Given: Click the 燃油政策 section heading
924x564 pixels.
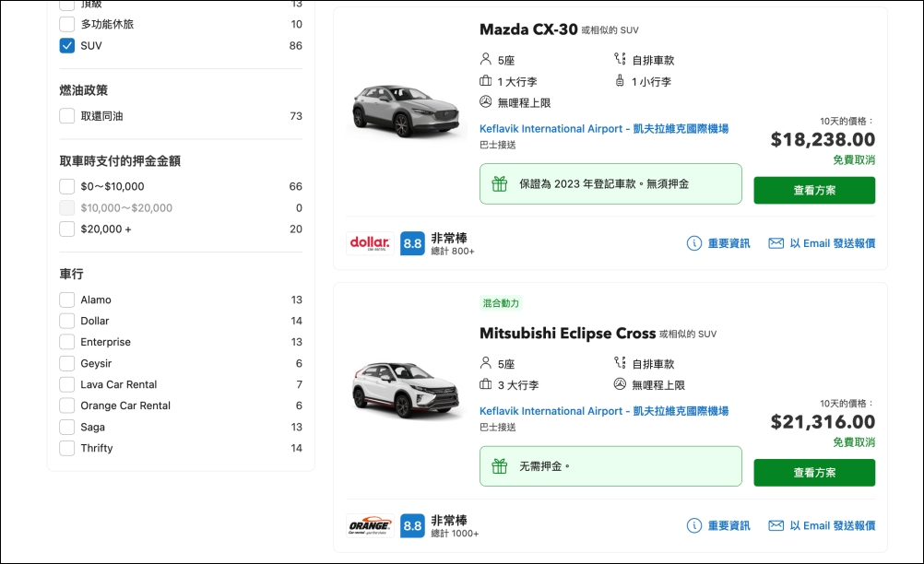Looking at the screenshot, I should pos(84,90).
